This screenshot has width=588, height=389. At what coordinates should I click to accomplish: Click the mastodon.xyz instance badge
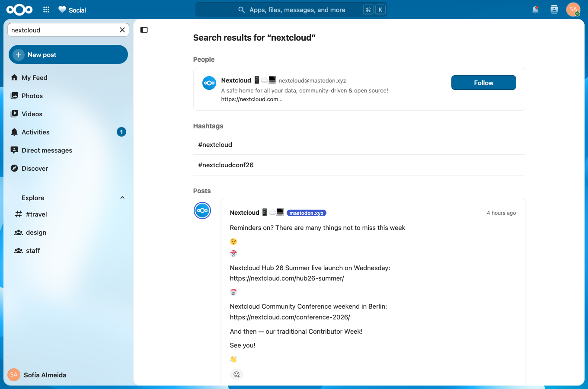click(307, 213)
